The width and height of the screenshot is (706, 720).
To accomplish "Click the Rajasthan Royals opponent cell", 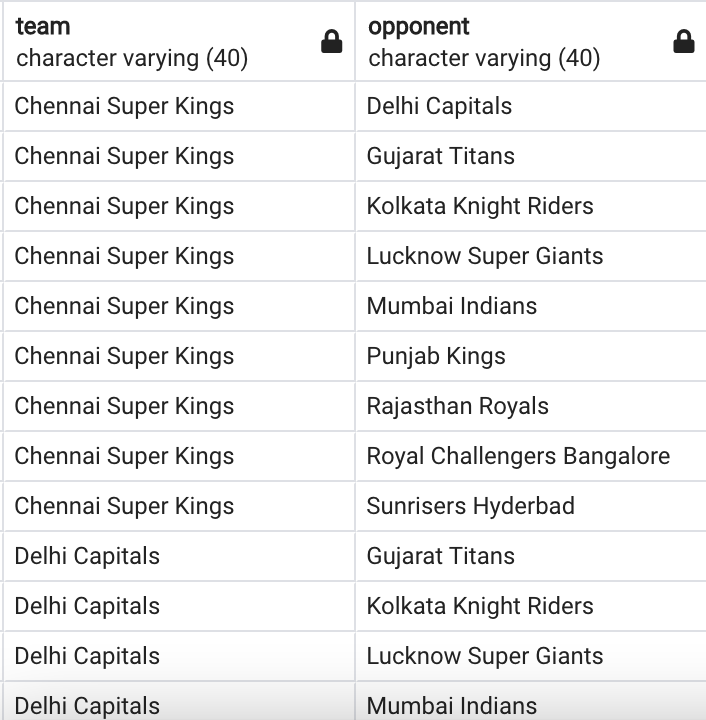I will pyautogui.click(x=531, y=406).
